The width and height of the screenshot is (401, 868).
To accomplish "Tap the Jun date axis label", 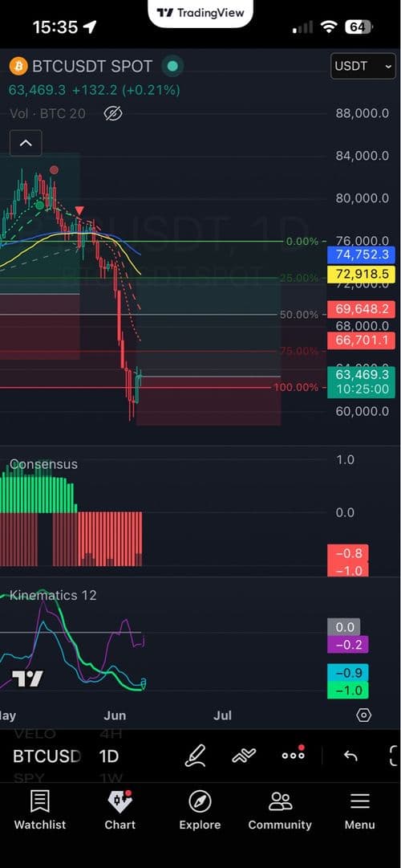I will click(x=115, y=715).
